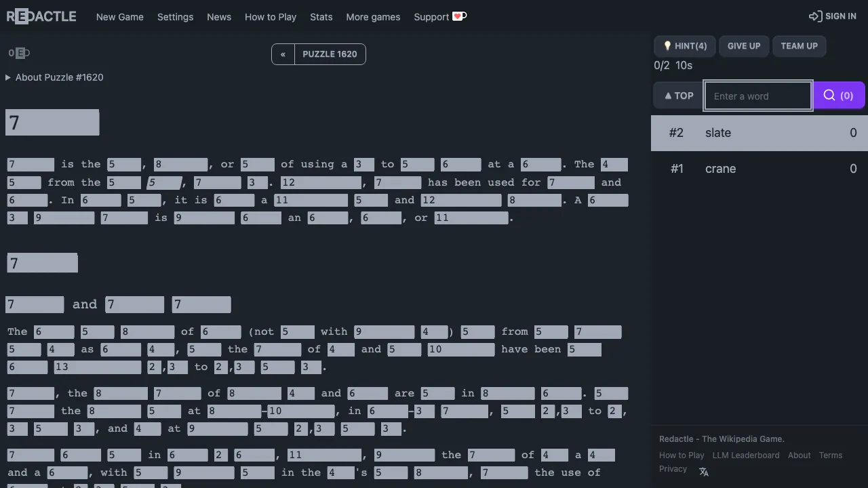The width and height of the screenshot is (868, 488).
Task: Click the first redacted section heading
Action: point(42,263)
